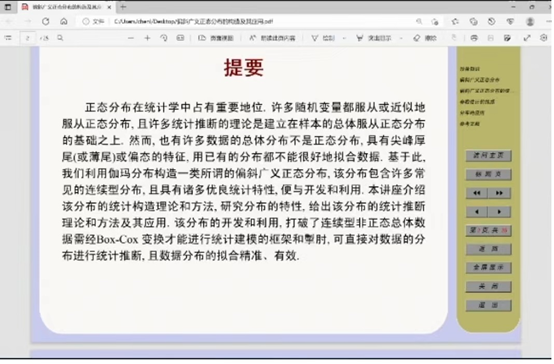Click the zoom magnifier icon in address bar
The image size is (554, 364).
coord(419,22)
